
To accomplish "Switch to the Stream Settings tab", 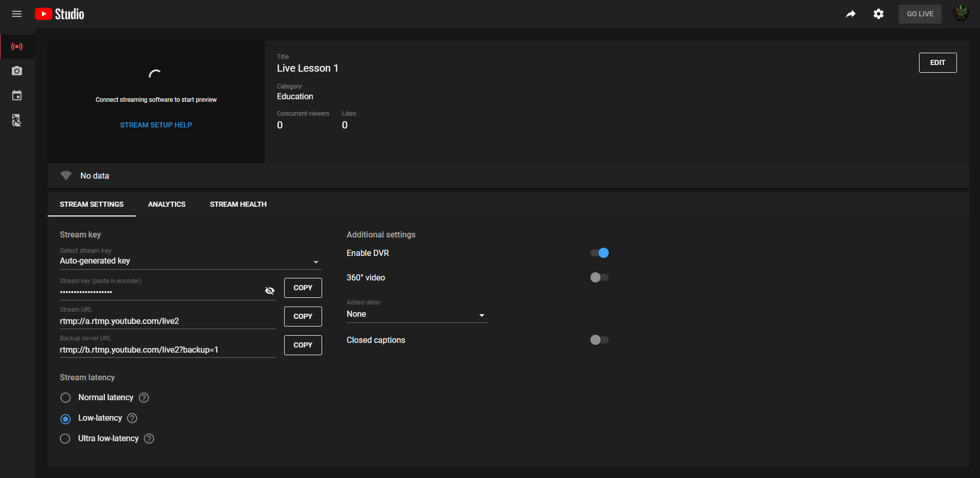I will click(92, 204).
